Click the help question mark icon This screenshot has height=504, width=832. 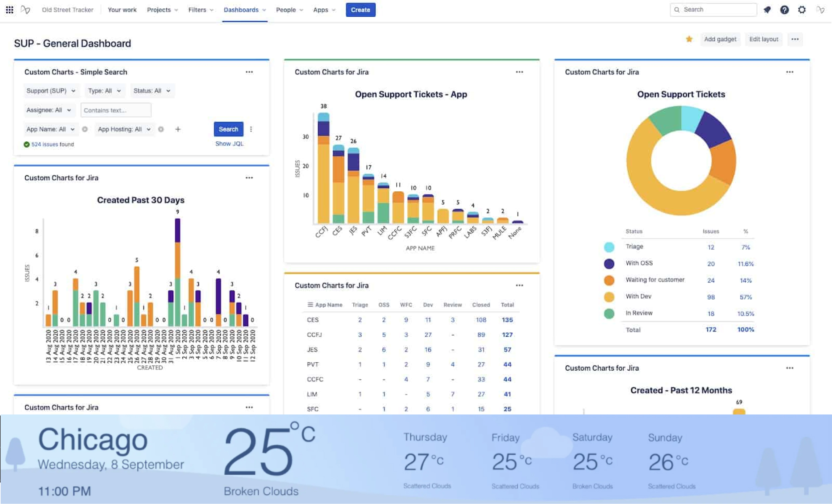tap(784, 10)
